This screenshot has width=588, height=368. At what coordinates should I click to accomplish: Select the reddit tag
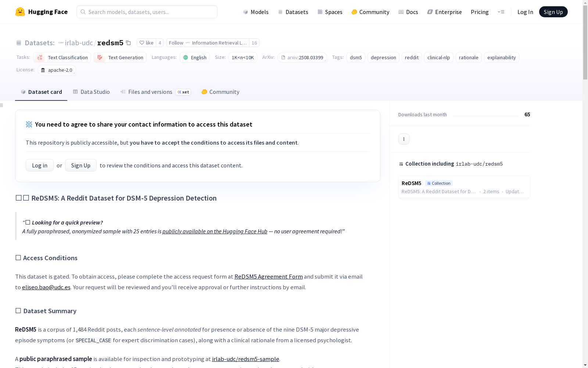pos(412,57)
